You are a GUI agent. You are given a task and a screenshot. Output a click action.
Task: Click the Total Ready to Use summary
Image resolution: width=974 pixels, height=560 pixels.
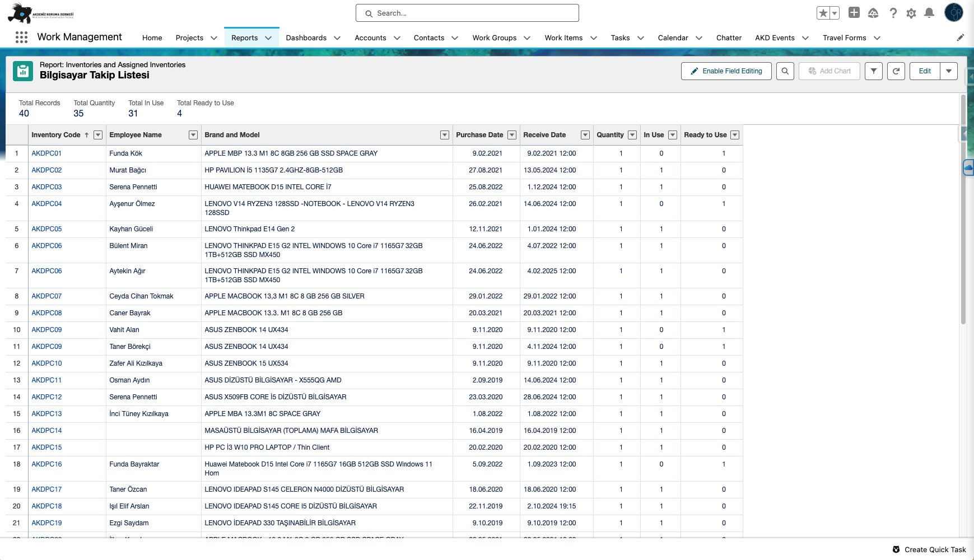[x=206, y=108]
